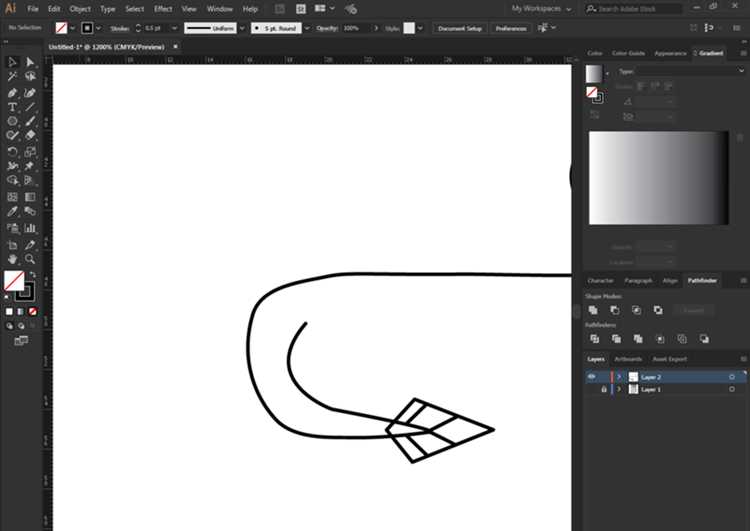Click the gradient preview swatch
This screenshot has height=531, width=750.
[594, 74]
